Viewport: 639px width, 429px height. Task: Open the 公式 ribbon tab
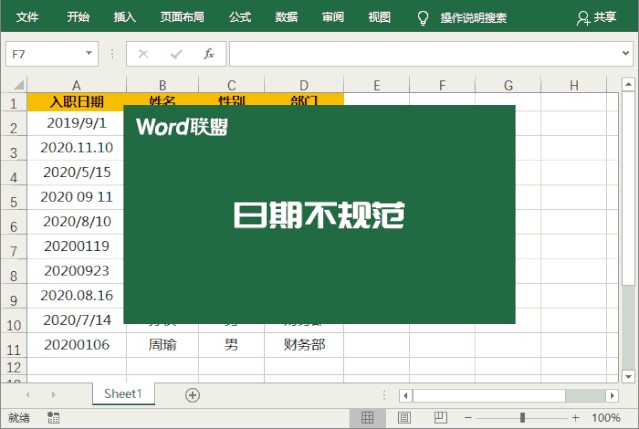pyautogui.click(x=240, y=17)
